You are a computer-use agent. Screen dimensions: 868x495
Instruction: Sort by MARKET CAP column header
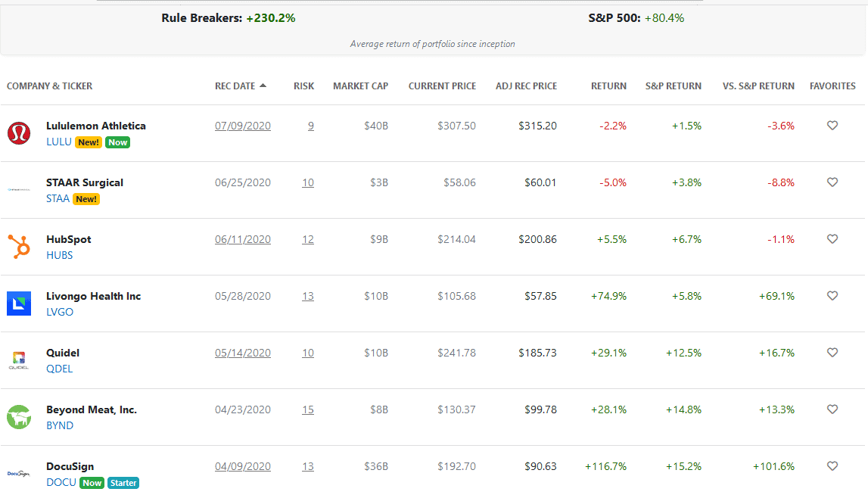360,86
